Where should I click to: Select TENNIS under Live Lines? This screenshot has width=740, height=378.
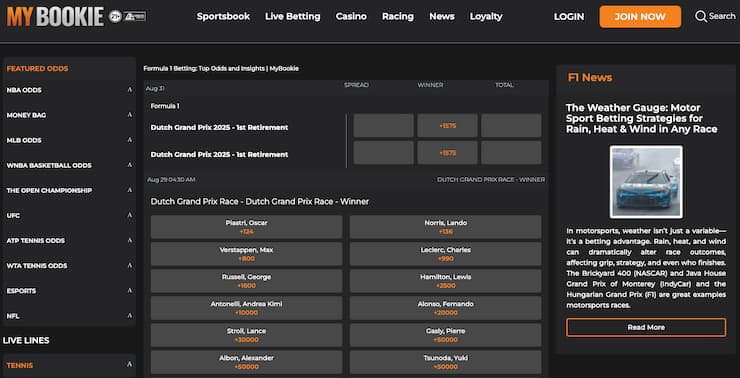coord(20,365)
